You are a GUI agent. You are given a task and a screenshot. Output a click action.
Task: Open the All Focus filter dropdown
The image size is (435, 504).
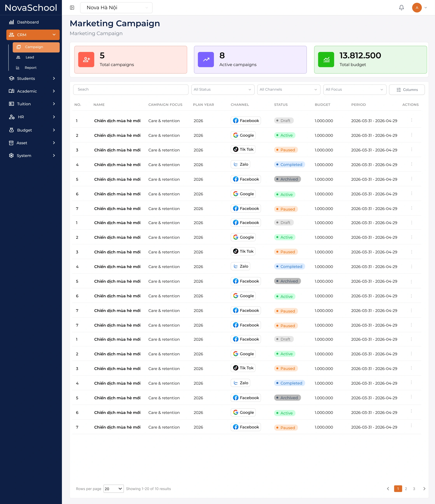click(354, 90)
